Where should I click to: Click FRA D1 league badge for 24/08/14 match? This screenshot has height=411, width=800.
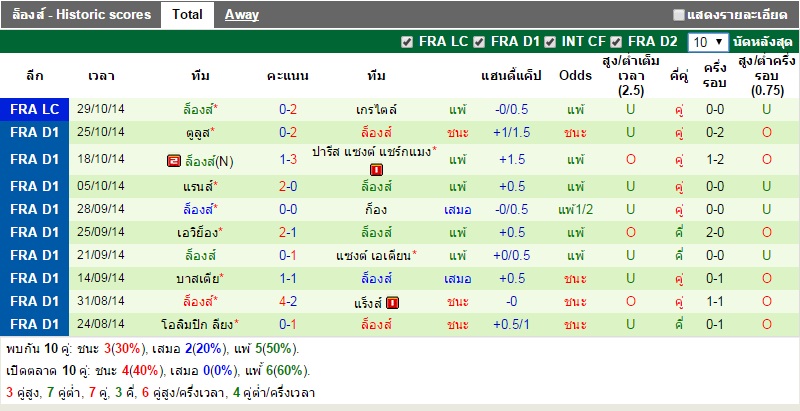(x=36, y=324)
